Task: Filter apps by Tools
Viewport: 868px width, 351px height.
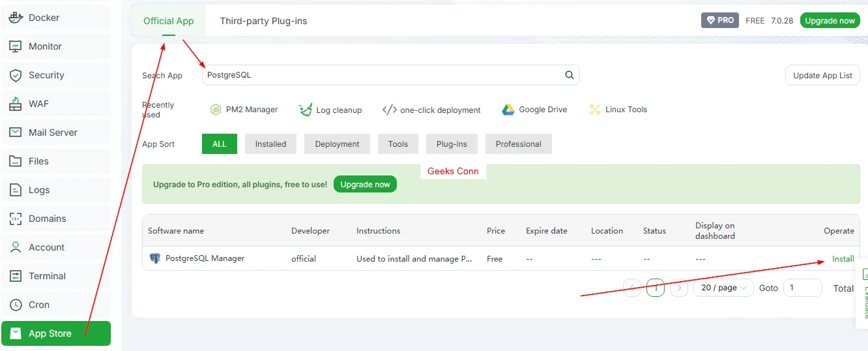Action: 398,144
